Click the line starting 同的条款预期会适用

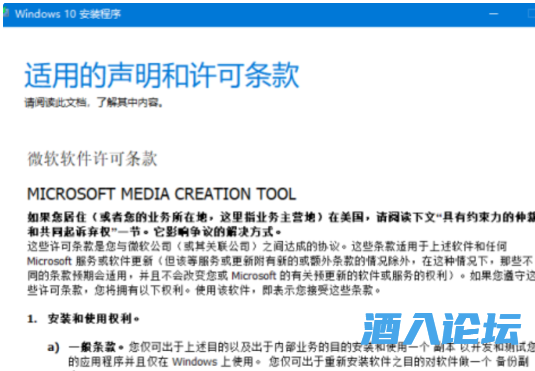[x=281, y=276]
